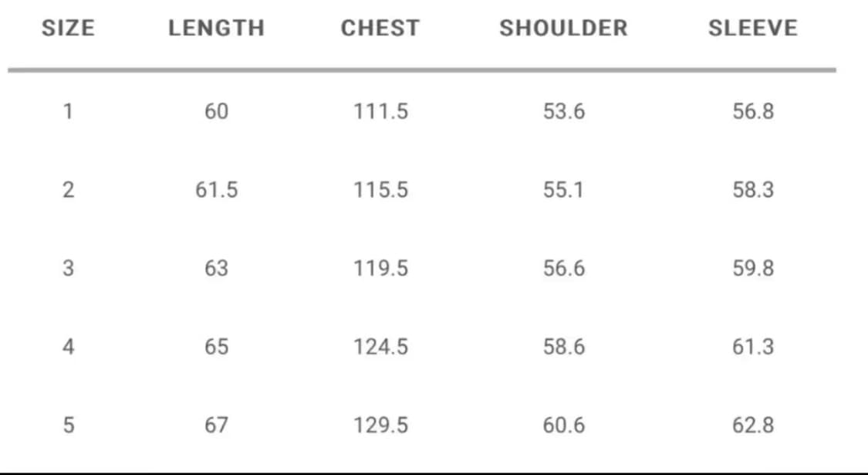Select the CHEST column header
Screen dimensions: 868x475
[x=380, y=29]
